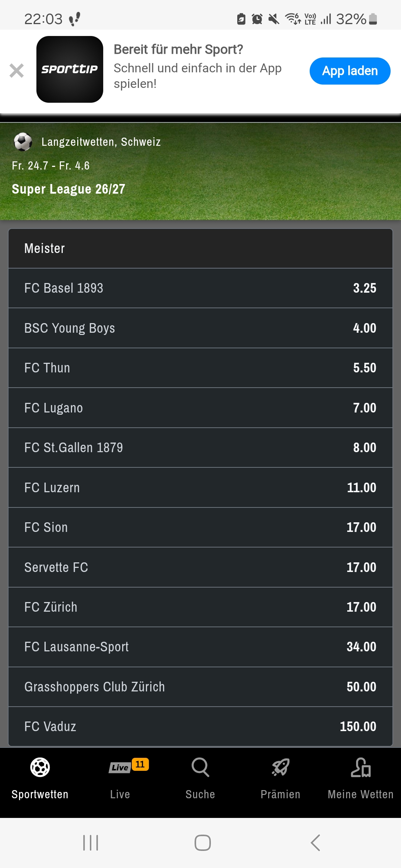Screen dimensions: 401x868
Task: Tap the Android back navigation icon
Action: (315, 843)
